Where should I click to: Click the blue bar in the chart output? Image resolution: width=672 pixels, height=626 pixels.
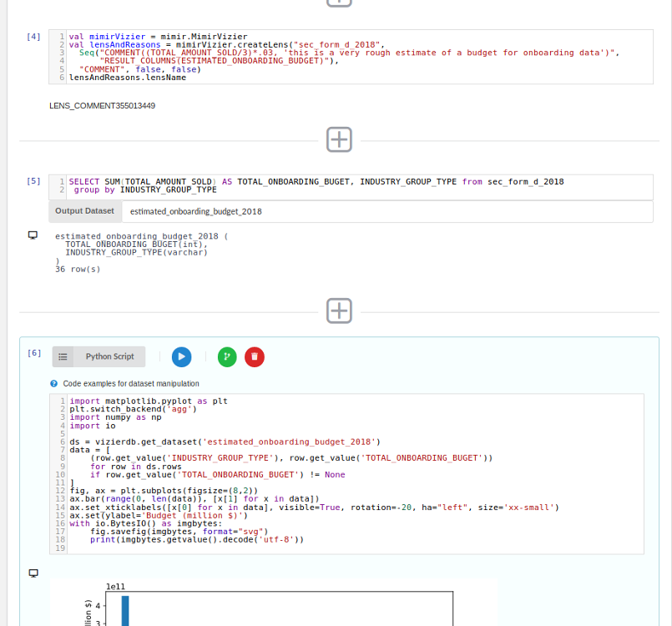124,610
